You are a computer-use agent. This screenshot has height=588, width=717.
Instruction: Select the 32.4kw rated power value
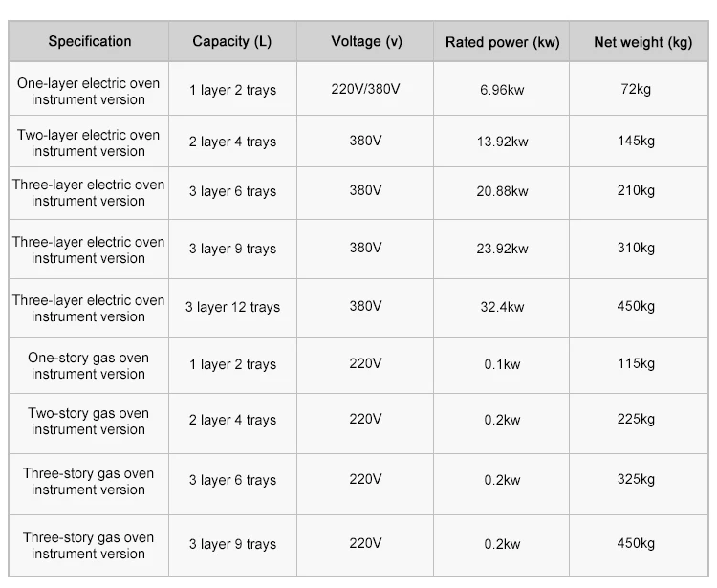pos(502,308)
